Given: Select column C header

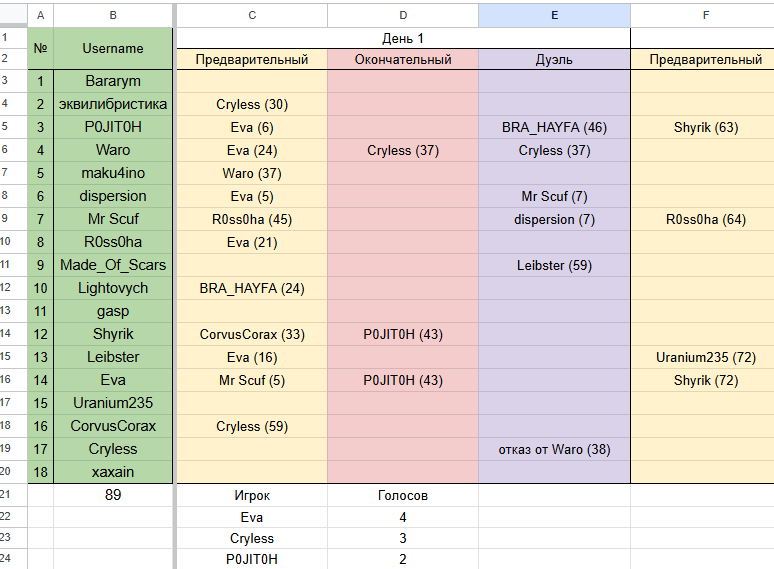Looking at the screenshot, I should [252, 15].
